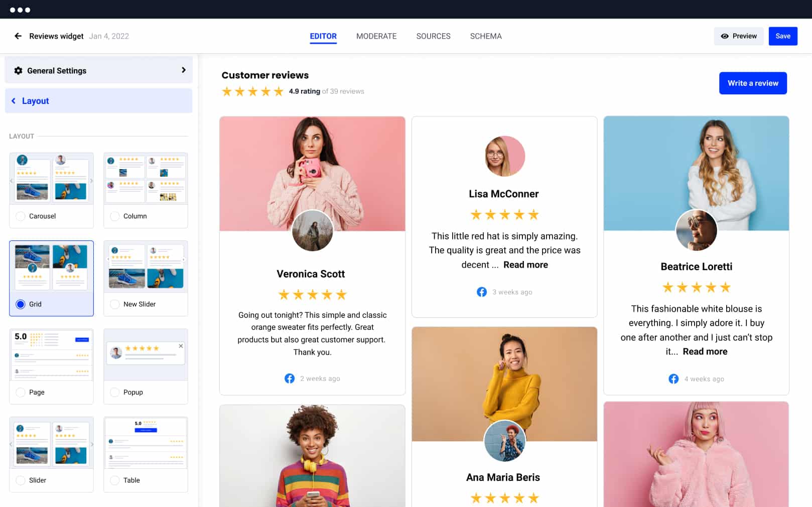Image resolution: width=812 pixels, height=507 pixels.
Task: Click the back arrow beside Reviews widget
Action: 18,36
